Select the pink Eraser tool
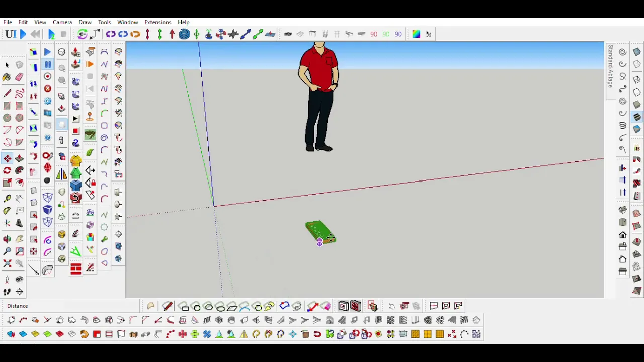Viewport: 644px width, 362px height. 19,77
